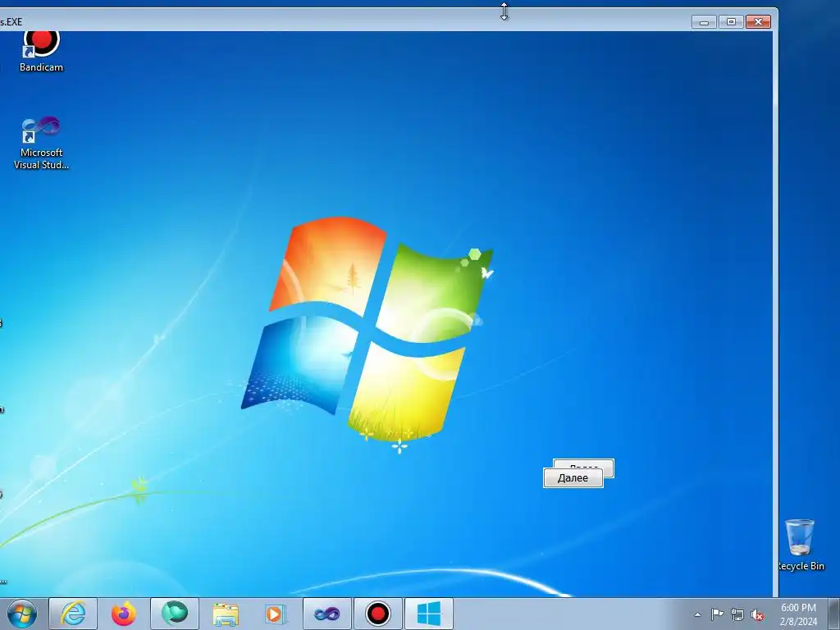This screenshot has height=630, width=840.
Task: Click Show desktop strip beside the clock
Action: [834, 614]
